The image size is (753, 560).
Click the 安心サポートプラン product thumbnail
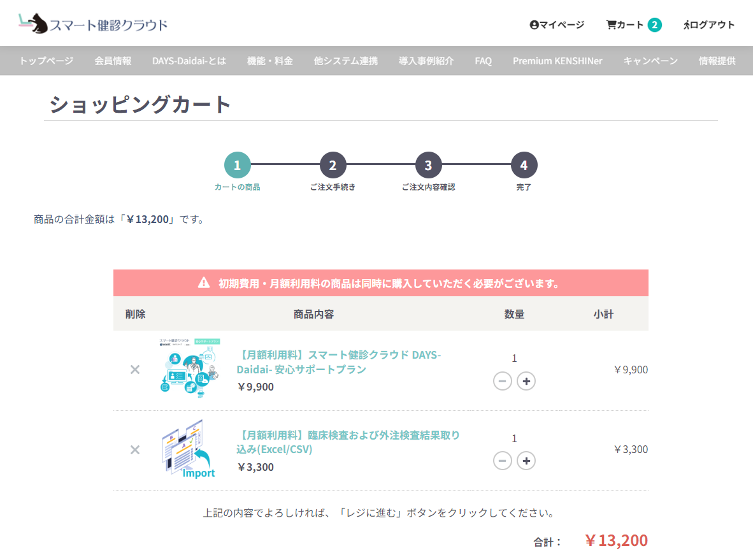click(x=189, y=370)
